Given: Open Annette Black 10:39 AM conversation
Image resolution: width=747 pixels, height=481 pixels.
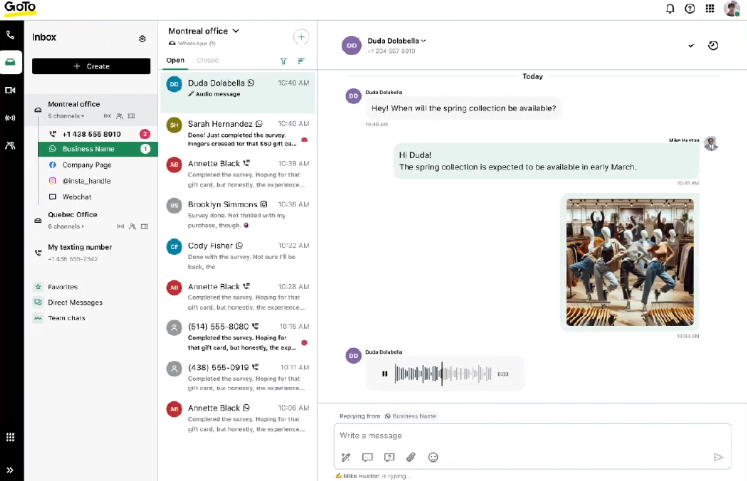Looking at the screenshot, I should click(238, 173).
